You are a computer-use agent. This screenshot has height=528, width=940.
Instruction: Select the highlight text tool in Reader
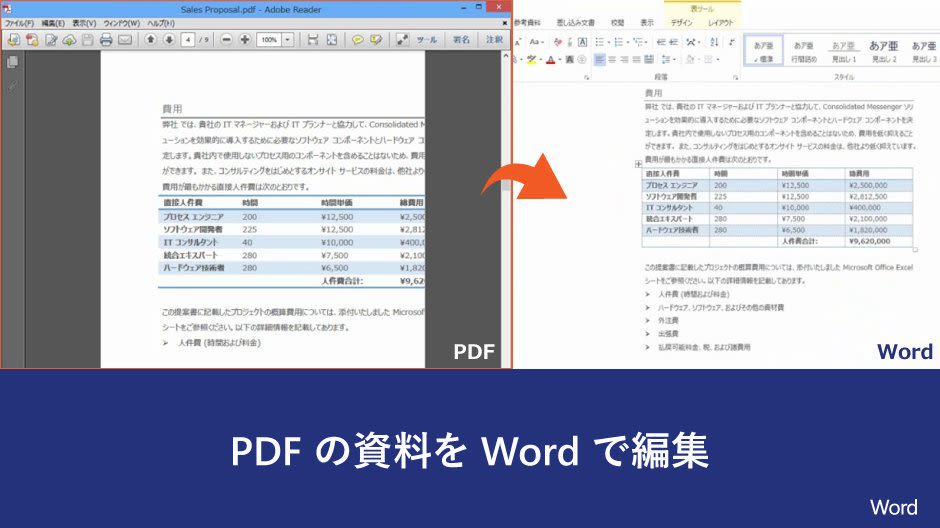tap(376, 40)
